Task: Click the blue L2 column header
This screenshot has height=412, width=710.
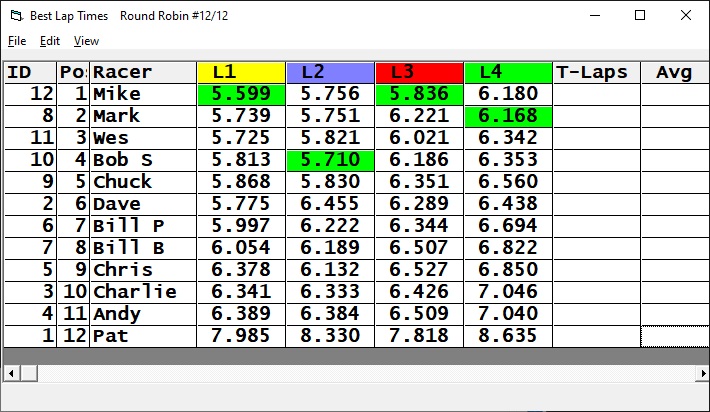Action: click(330, 72)
